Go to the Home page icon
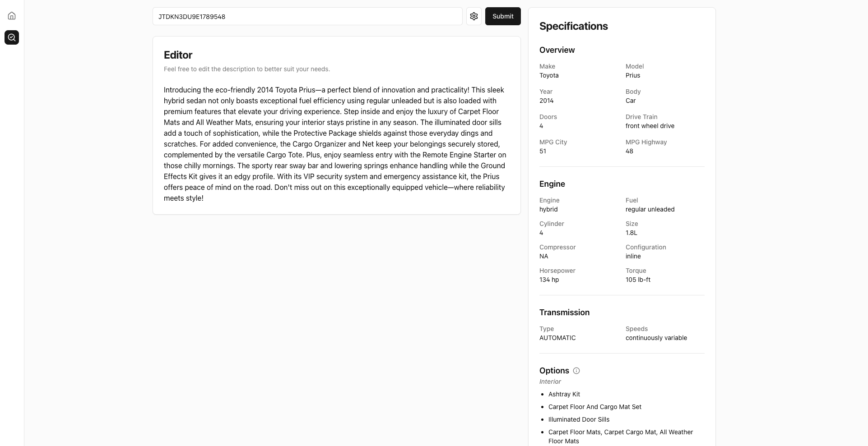868x446 pixels. 12,16
